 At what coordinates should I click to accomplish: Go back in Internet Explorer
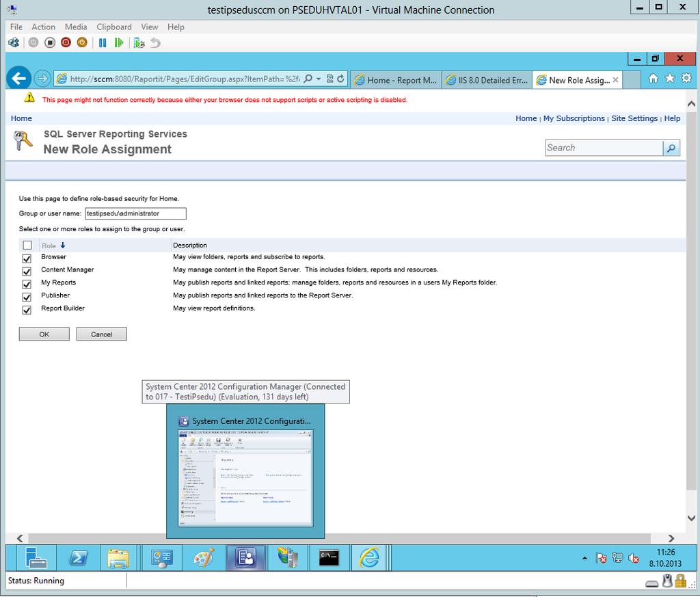(18, 79)
